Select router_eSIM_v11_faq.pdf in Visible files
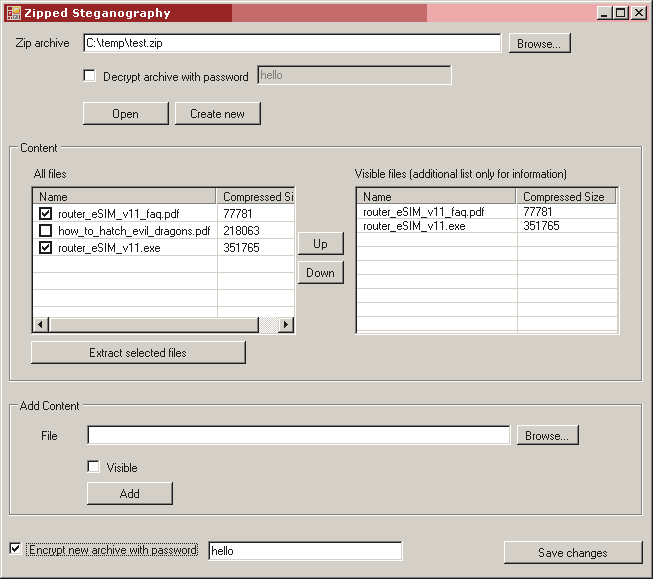 click(x=424, y=212)
